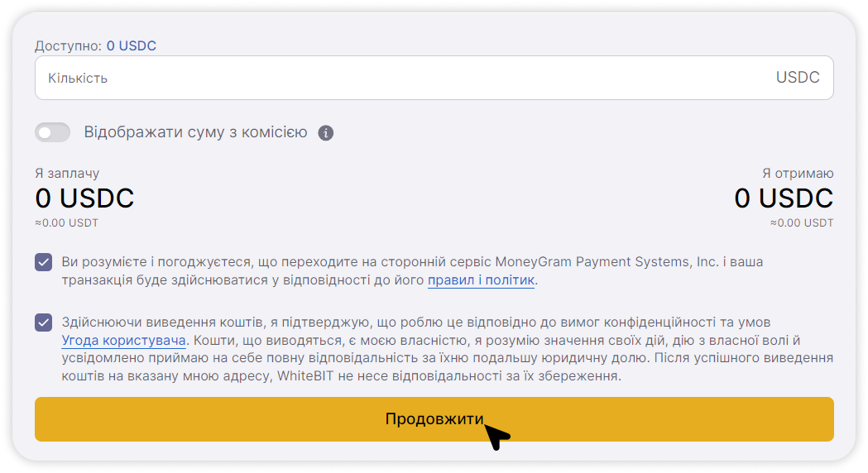Open the правил і політик link
This screenshot has height=473, width=868.
point(481,280)
